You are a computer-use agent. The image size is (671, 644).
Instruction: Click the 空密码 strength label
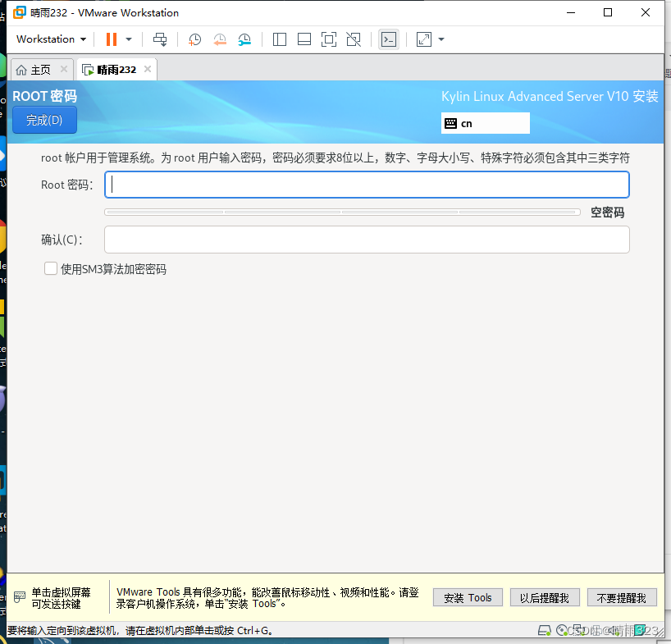pyautogui.click(x=607, y=212)
